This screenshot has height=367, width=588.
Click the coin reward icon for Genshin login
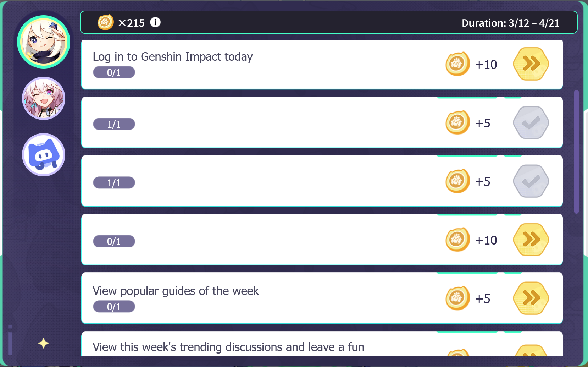[457, 64]
